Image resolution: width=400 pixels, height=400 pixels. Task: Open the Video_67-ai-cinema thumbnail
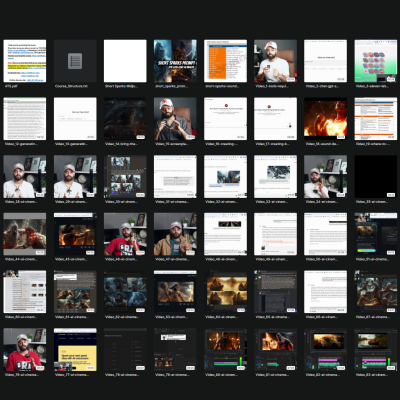click(x=376, y=292)
